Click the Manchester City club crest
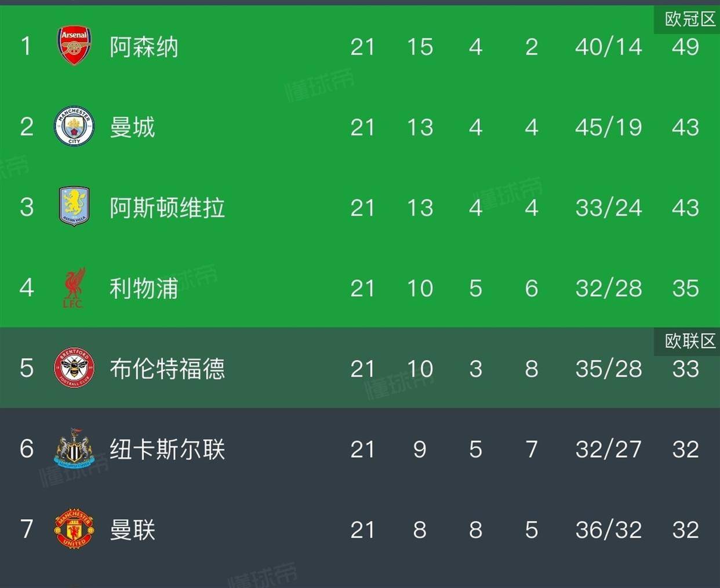 coord(74,126)
